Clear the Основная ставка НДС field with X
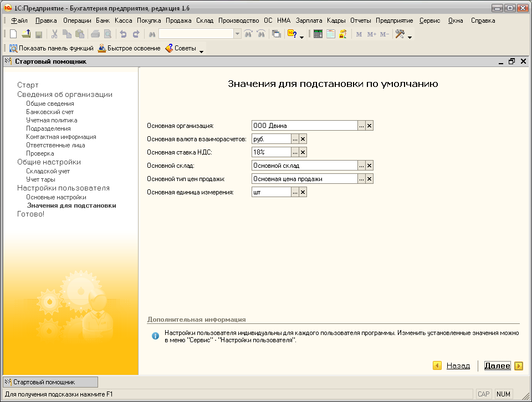 [x=303, y=152]
